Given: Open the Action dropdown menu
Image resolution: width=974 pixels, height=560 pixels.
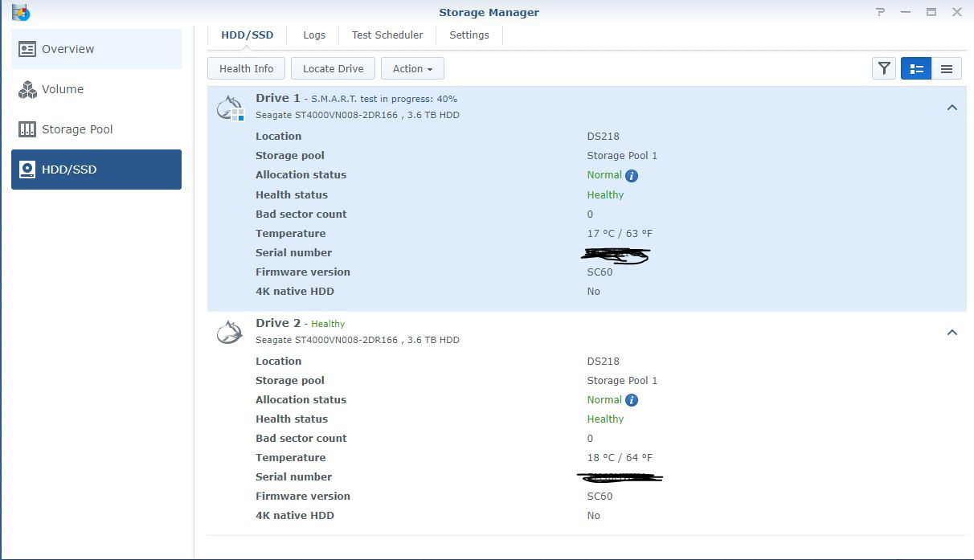Looking at the screenshot, I should 412,68.
